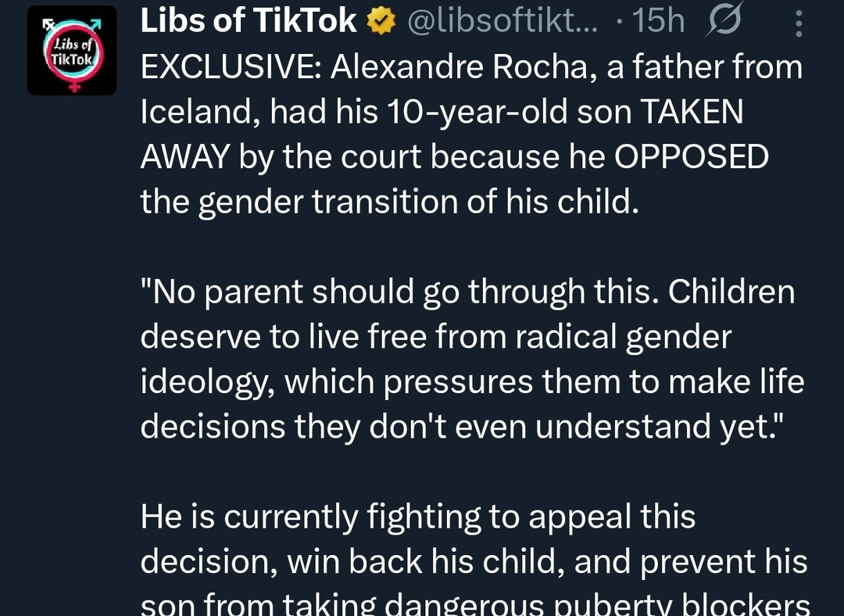Click the quoted statement beginning with No parent
This screenshot has height=616, width=844.
coord(469,358)
